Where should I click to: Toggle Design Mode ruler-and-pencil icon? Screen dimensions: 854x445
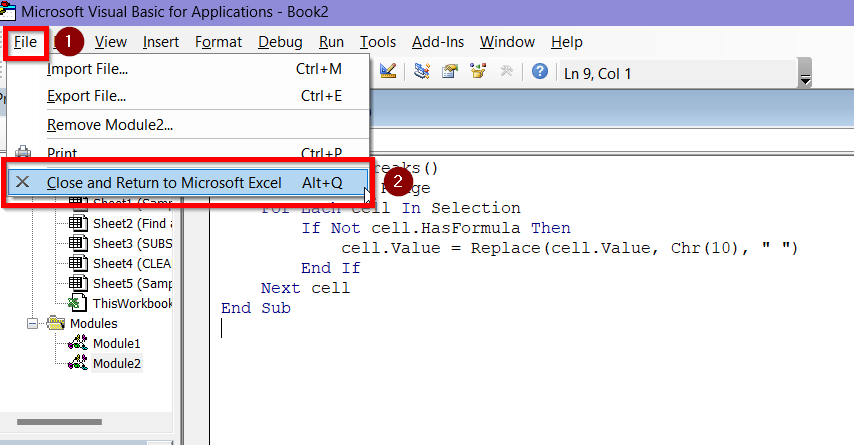(x=388, y=71)
